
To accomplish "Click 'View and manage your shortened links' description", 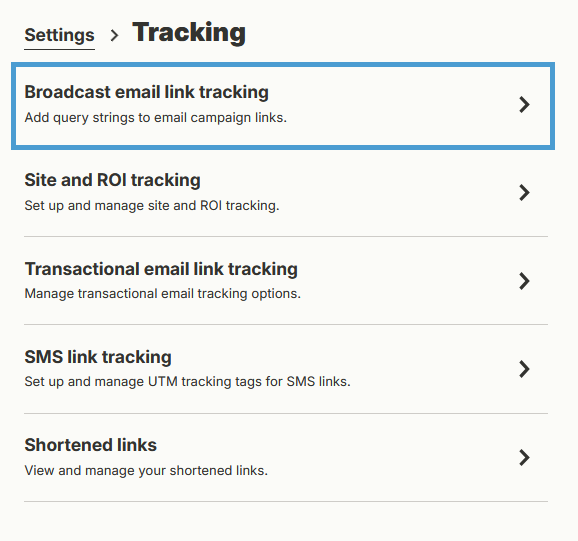I will click(x=146, y=471).
